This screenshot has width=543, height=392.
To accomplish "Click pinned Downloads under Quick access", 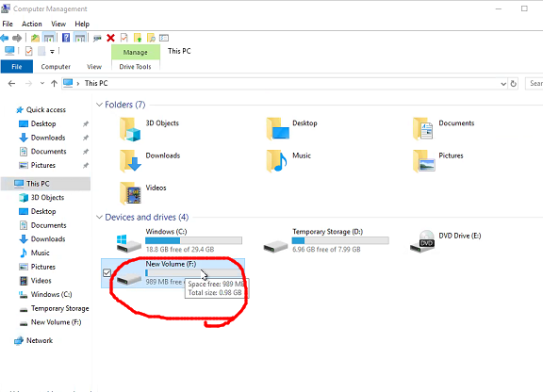I will [x=48, y=138].
